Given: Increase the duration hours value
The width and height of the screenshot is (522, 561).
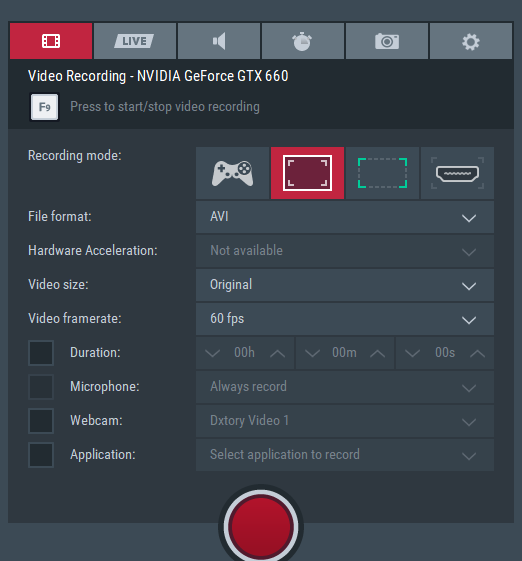Looking at the screenshot, I should click(x=278, y=354).
